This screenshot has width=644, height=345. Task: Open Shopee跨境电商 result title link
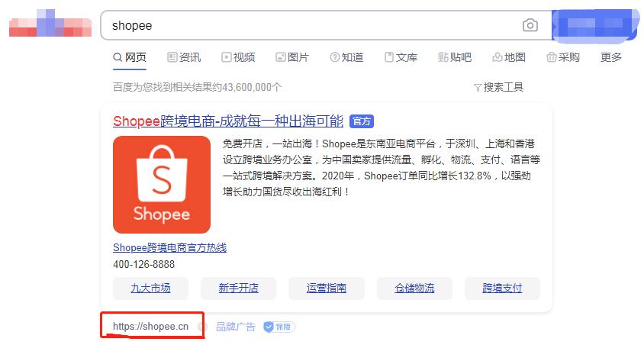[x=228, y=121]
